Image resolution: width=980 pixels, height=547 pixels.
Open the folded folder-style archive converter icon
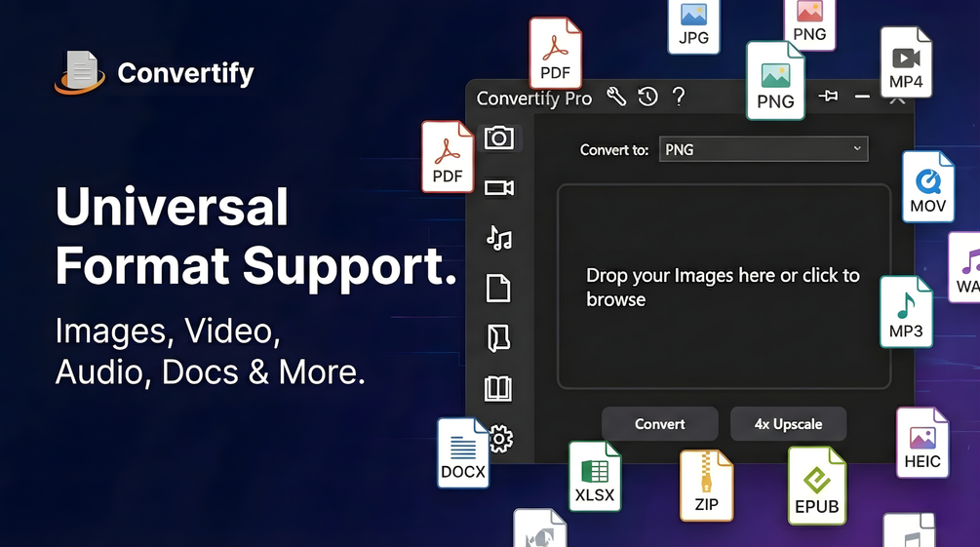(498, 338)
